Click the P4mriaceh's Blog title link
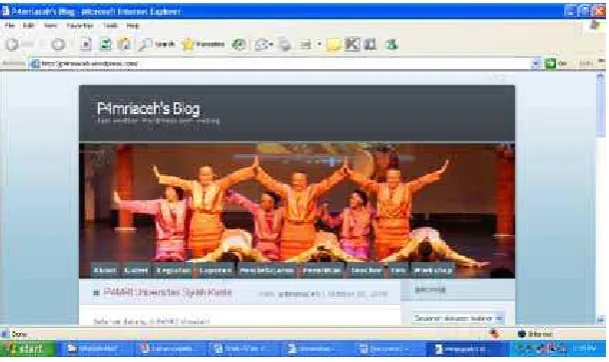 click(148, 108)
